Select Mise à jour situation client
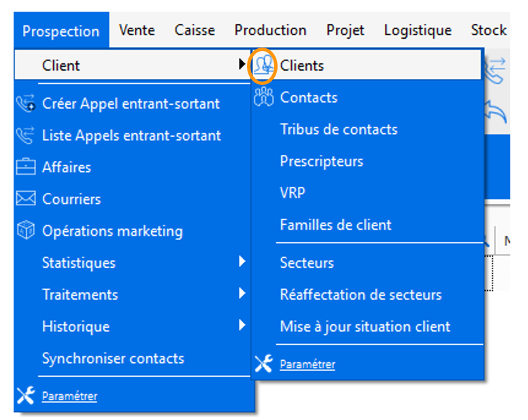This screenshot has width=528, height=420. coord(365,327)
